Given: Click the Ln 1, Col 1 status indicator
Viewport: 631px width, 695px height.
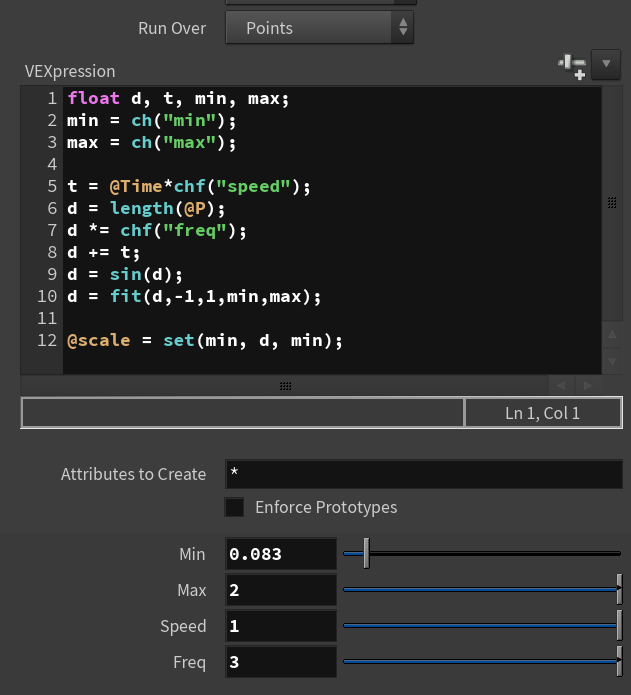Looking at the screenshot, I should click(542, 413).
